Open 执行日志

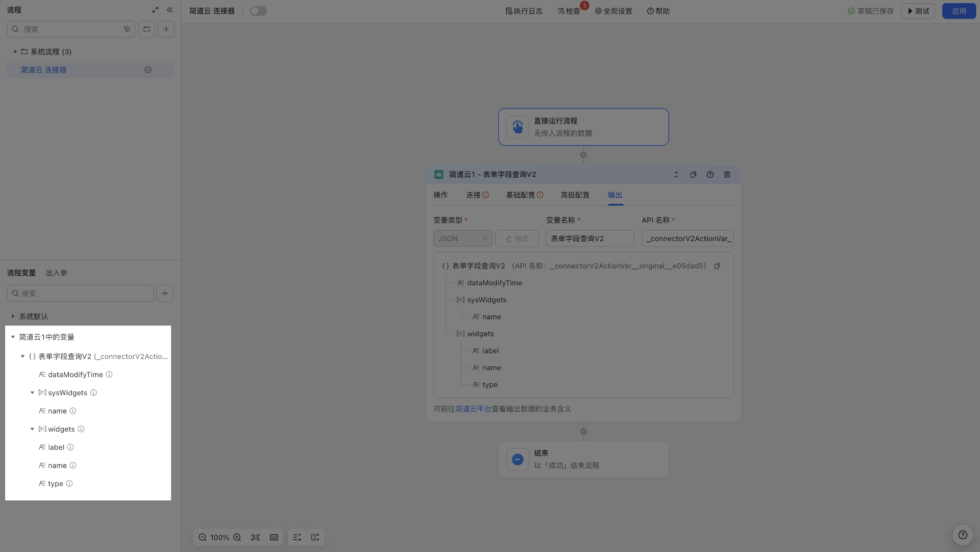(524, 11)
